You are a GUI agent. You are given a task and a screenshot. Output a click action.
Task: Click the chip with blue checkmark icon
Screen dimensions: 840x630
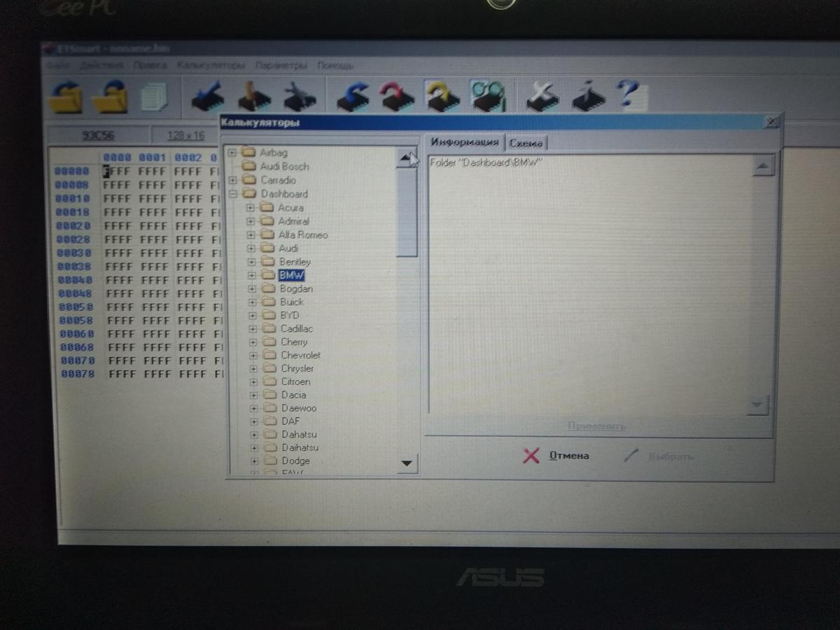pyautogui.click(x=207, y=96)
